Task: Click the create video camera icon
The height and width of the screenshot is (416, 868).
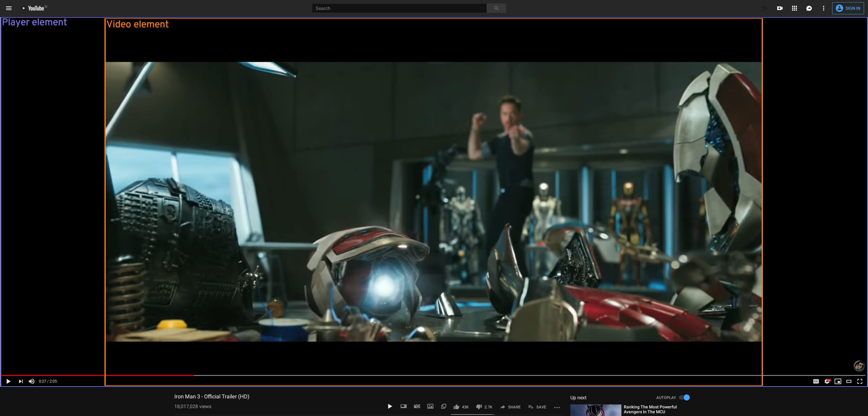Action: (x=780, y=8)
